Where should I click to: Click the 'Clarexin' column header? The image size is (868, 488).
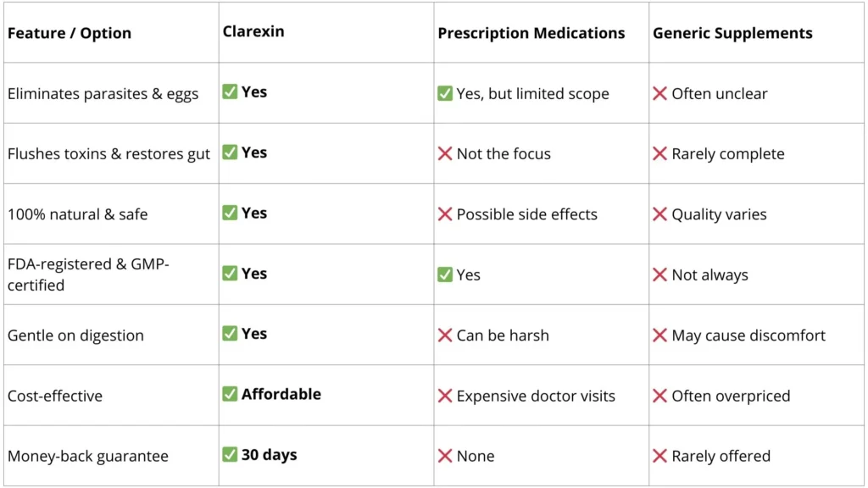pos(253,31)
